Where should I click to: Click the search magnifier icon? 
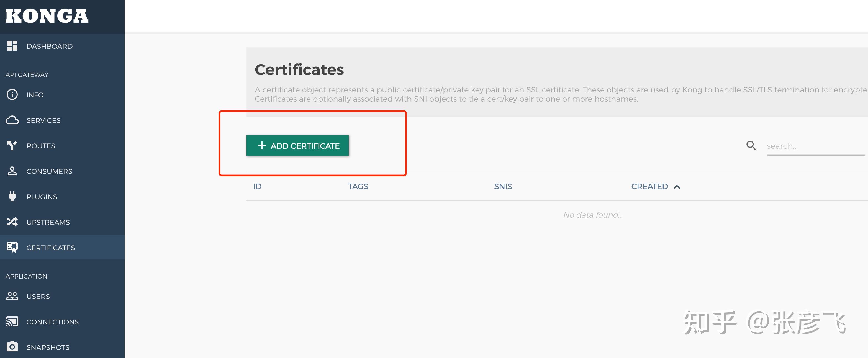pos(751,145)
